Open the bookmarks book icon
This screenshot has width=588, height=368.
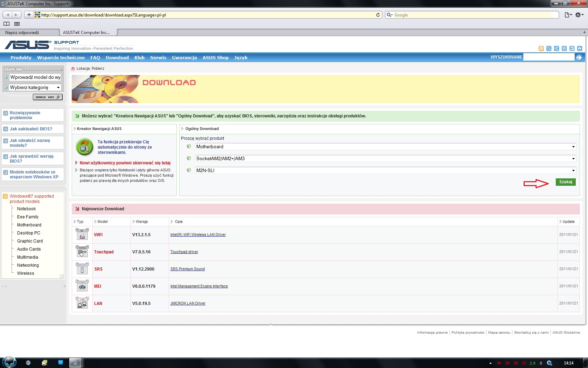coord(6,24)
